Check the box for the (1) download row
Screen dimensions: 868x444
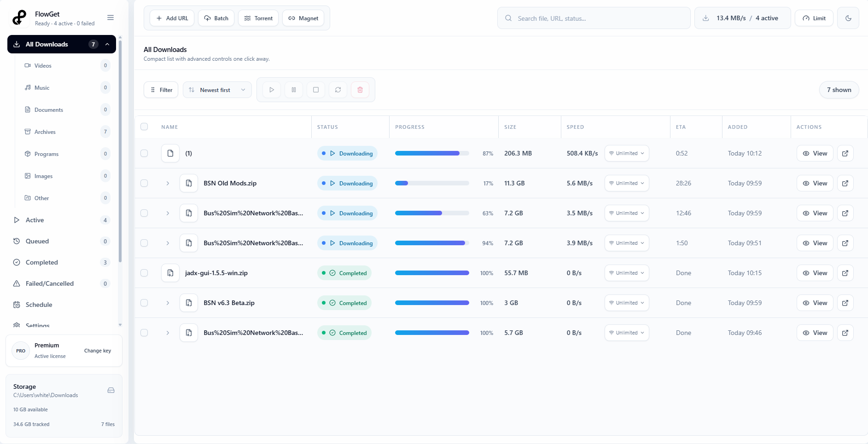coord(144,153)
